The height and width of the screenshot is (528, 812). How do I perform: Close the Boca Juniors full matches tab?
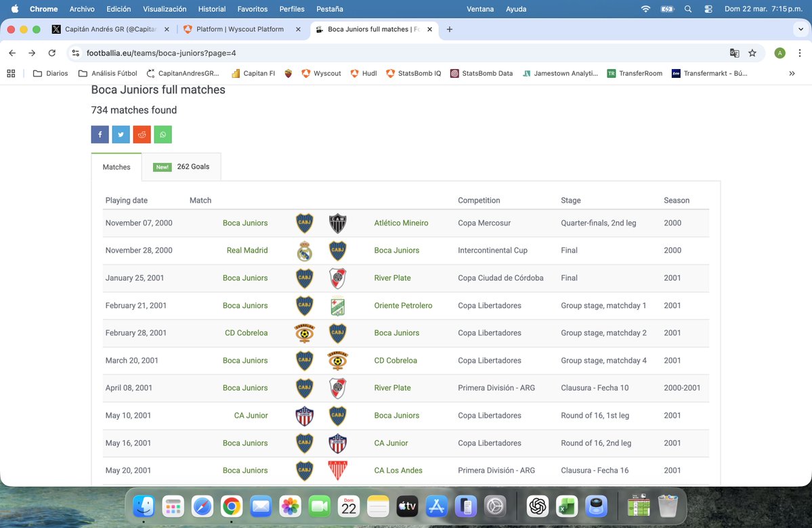[430, 30]
